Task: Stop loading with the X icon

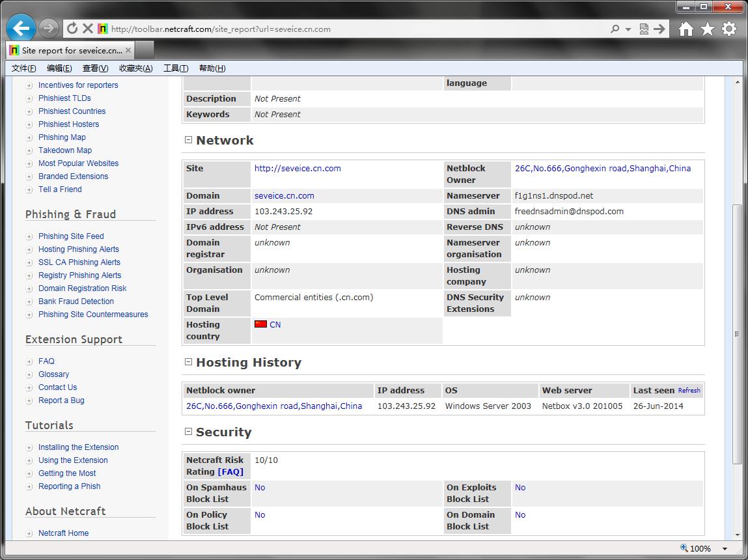Action: click(88, 29)
